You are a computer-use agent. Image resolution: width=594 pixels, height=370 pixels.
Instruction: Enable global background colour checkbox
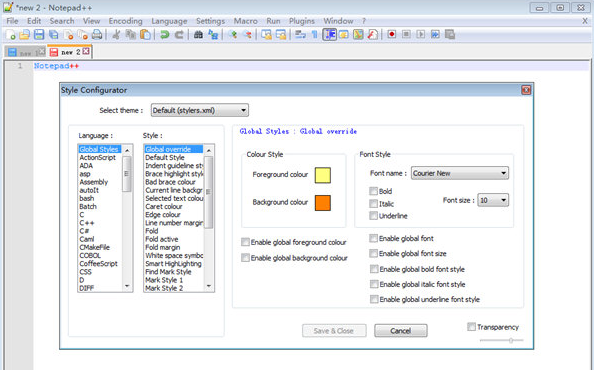pyautogui.click(x=245, y=258)
